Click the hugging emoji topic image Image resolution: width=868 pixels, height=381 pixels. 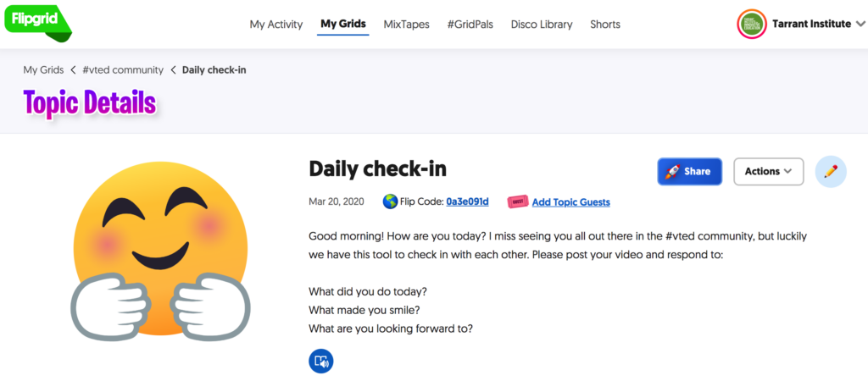160,248
